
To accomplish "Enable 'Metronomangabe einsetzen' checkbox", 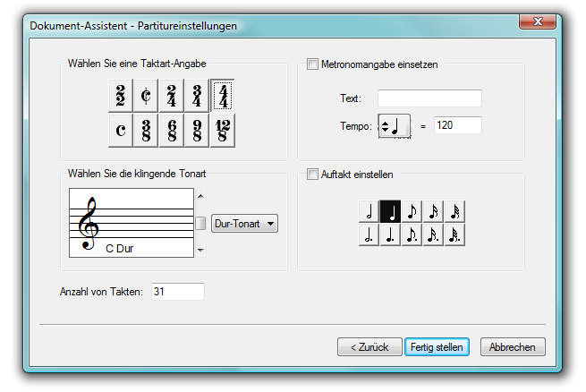I will (x=312, y=64).
